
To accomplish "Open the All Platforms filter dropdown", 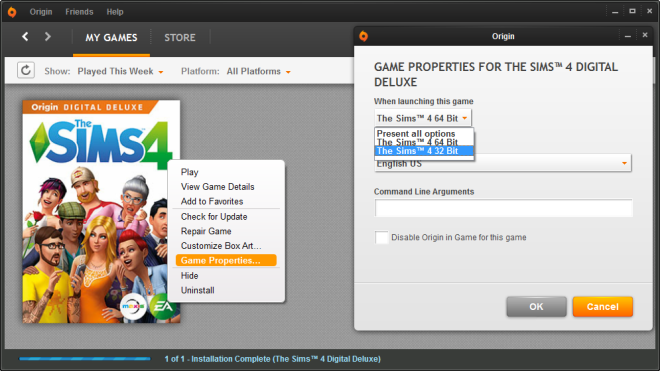I will 258,72.
